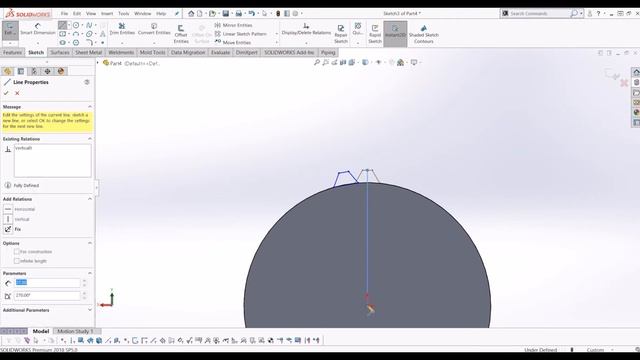The width and height of the screenshot is (640, 360).
Task: Select the Model tab at the bottom
Action: [41, 331]
